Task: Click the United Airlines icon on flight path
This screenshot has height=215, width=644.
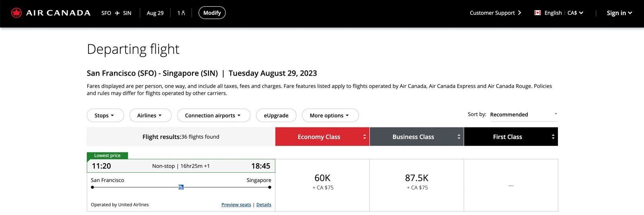Action: 181,187
